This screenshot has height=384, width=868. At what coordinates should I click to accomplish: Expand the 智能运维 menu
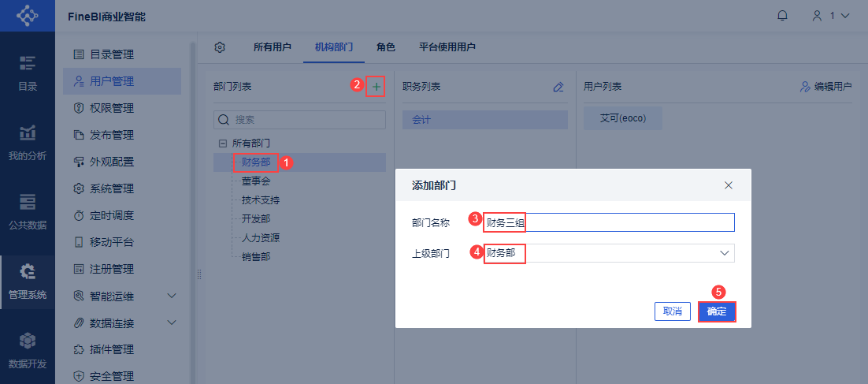pyautogui.click(x=172, y=296)
